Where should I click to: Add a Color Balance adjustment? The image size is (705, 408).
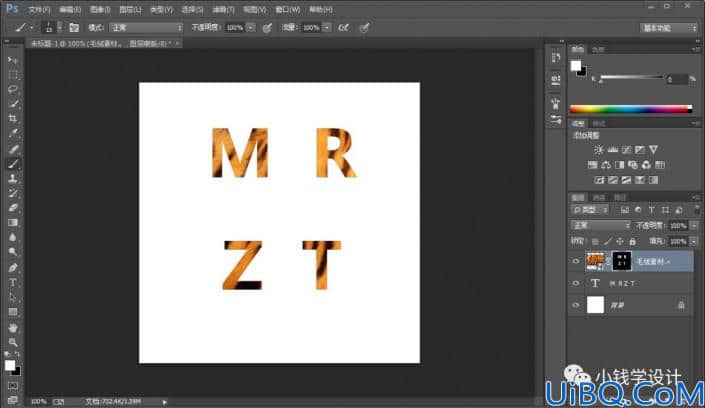click(x=606, y=165)
